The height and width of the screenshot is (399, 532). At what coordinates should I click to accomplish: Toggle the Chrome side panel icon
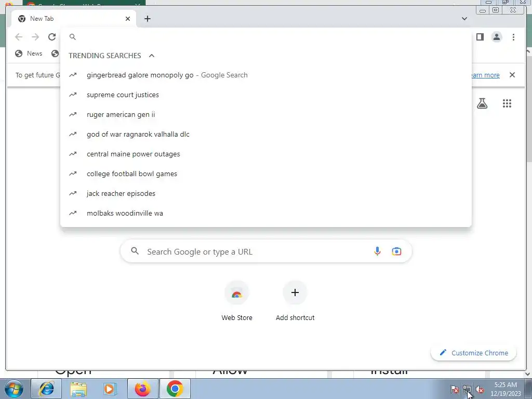[480, 37]
